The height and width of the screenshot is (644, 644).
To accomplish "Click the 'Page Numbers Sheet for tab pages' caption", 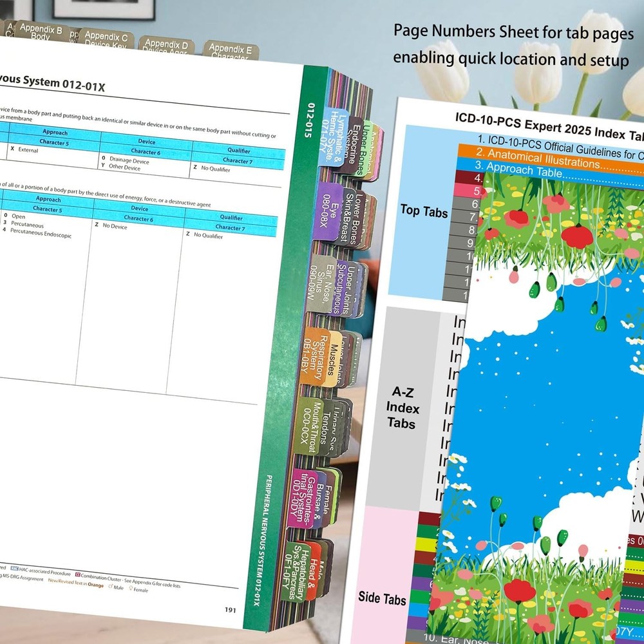I will pos(513,32).
